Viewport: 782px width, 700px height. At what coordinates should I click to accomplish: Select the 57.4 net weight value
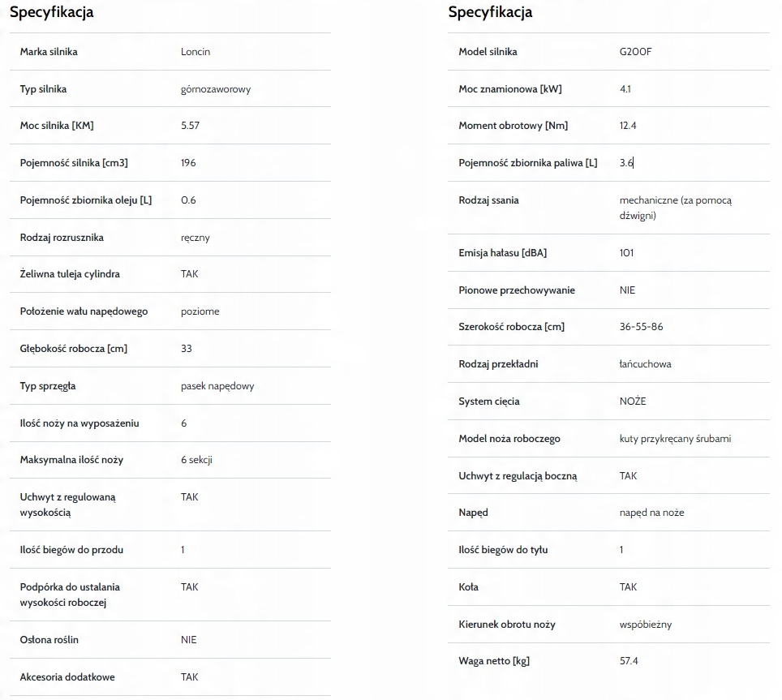(629, 661)
